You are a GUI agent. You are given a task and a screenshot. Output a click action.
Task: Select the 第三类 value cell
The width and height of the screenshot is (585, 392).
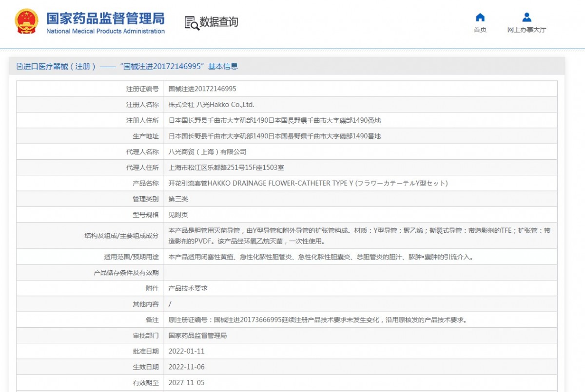[x=360, y=199]
